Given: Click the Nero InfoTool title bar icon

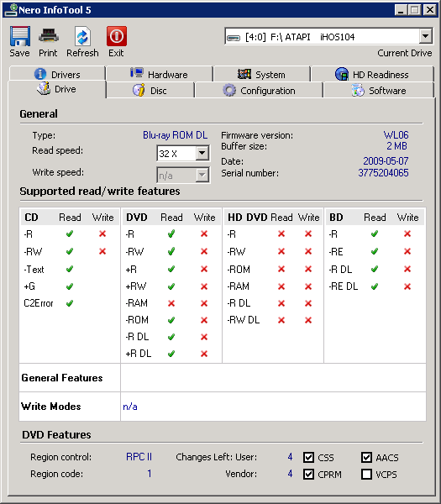Looking at the screenshot, I should tap(11, 9).
